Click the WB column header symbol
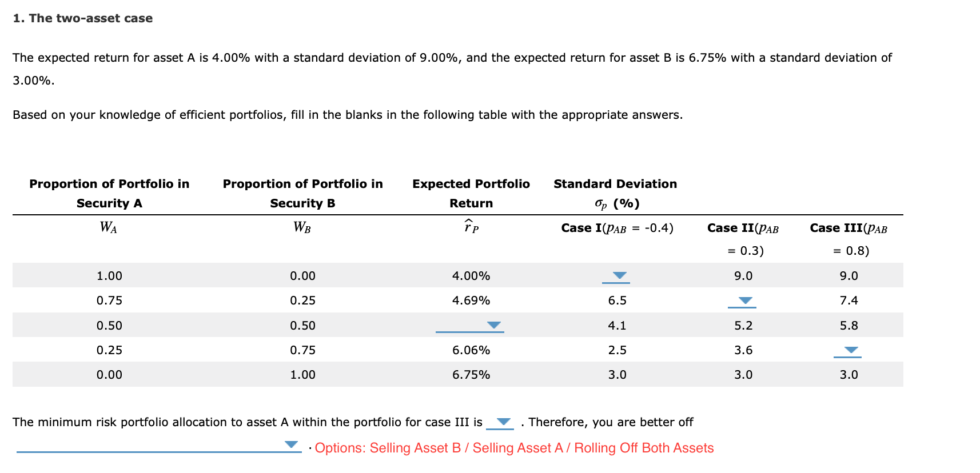 pyautogui.click(x=302, y=227)
